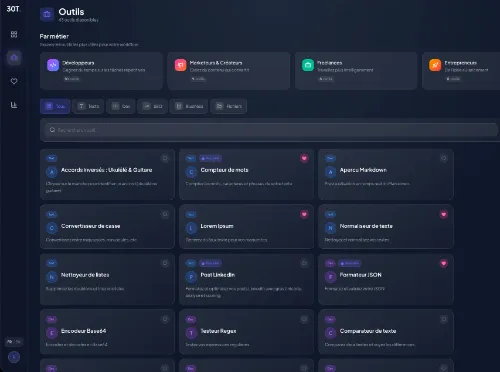Select the Texte filter tab
Screen dimensions: 500x372
[88, 106]
